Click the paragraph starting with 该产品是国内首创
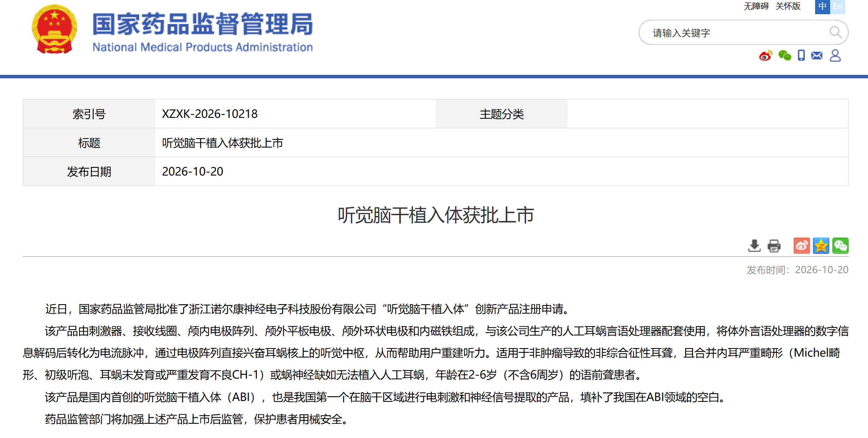868x438 pixels. (386, 397)
